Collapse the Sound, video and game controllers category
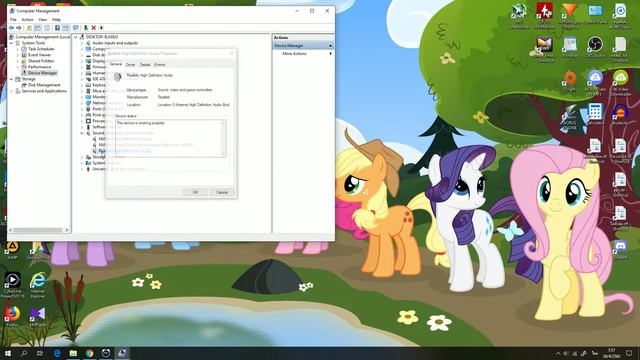 pyautogui.click(x=82, y=133)
